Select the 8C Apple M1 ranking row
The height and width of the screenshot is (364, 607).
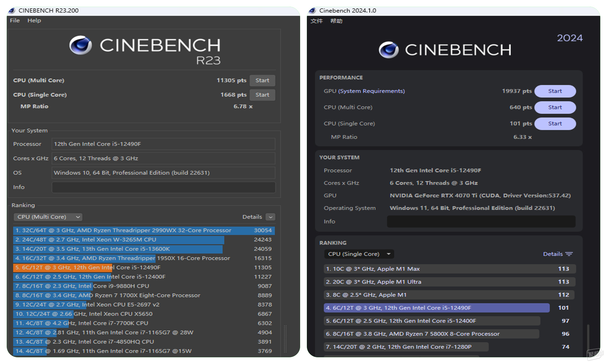pyautogui.click(x=449, y=295)
